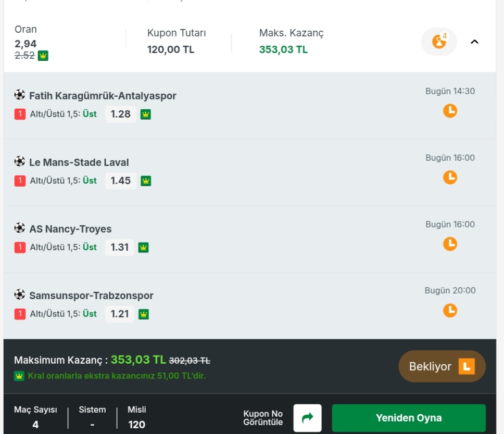
Task: Click the pending clock icon for AS Nancy-Troyes
Action: click(450, 244)
